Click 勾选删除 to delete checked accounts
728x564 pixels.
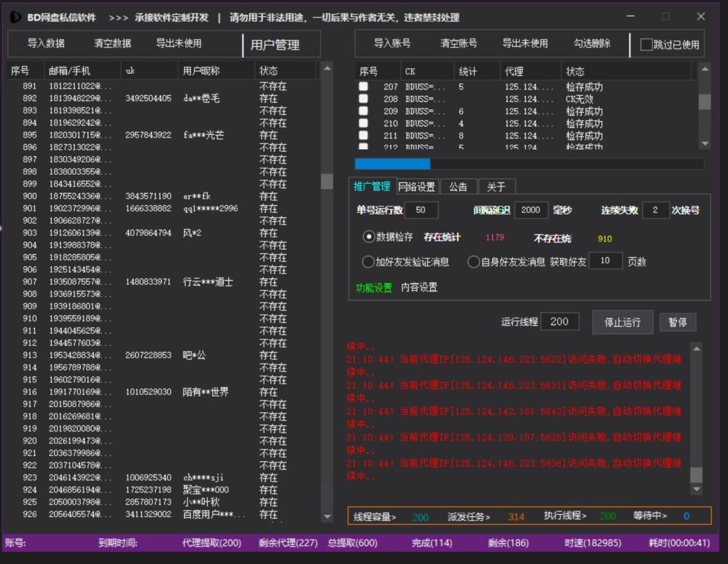pyautogui.click(x=592, y=43)
